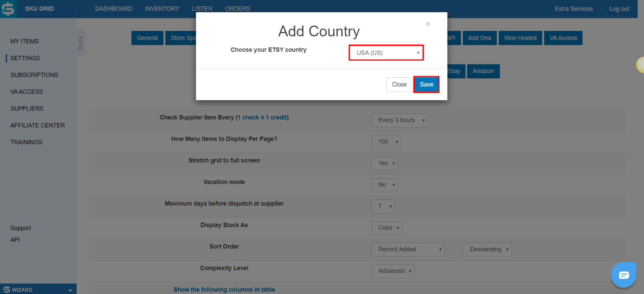Open the Dashboard menu
The height and width of the screenshot is (294, 644).
[x=114, y=9]
